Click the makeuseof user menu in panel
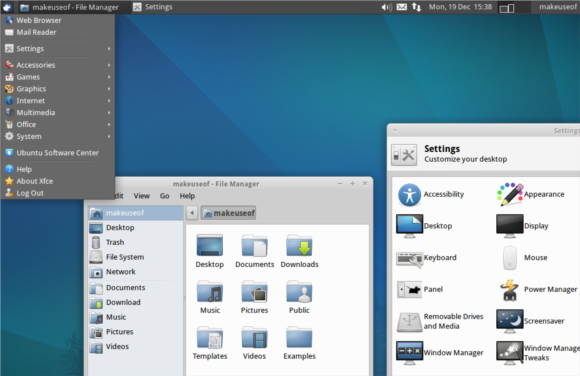580x376 pixels. 557,7
